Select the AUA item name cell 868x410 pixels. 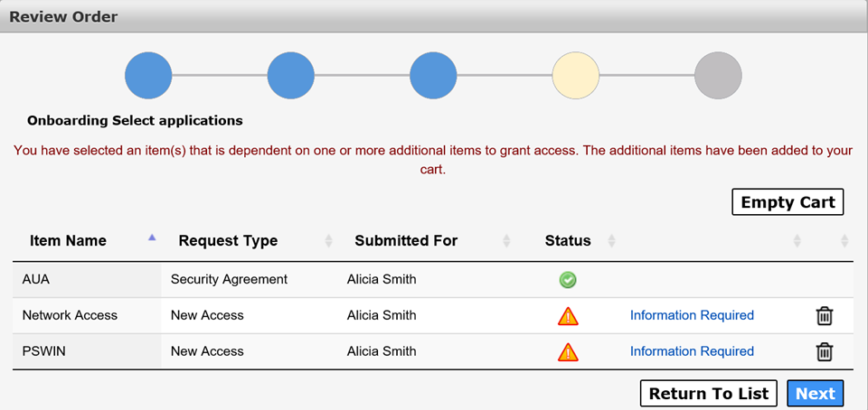point(87,280)
